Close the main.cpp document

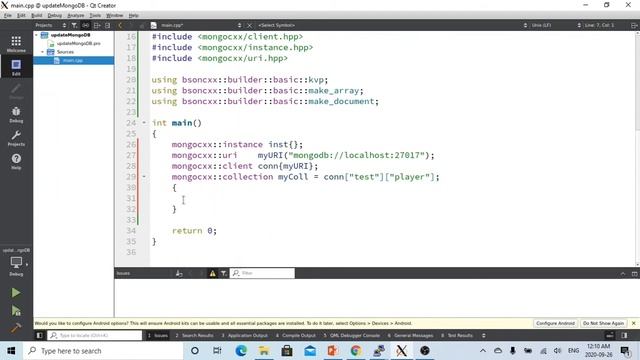(249, 25)
